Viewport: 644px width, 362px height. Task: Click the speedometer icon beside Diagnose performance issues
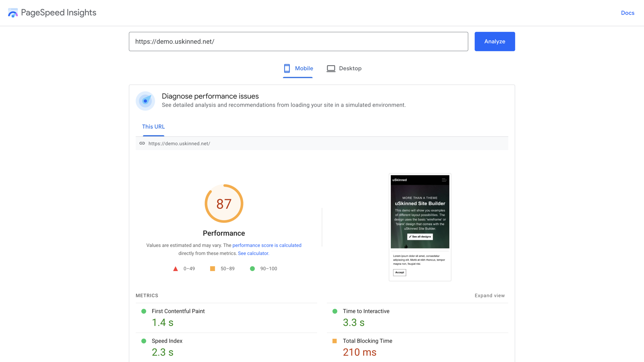pyautogui.click(x=145, y=101)
